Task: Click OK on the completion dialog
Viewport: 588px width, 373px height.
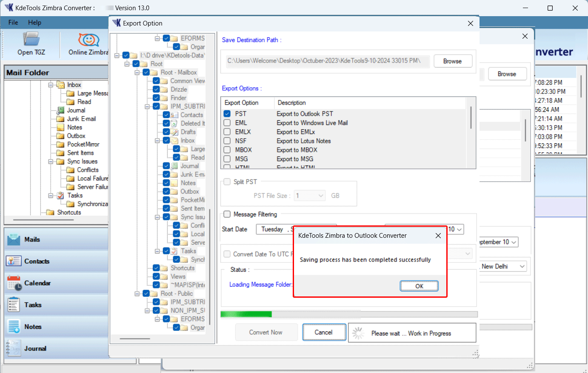Action: coord(419,286)
